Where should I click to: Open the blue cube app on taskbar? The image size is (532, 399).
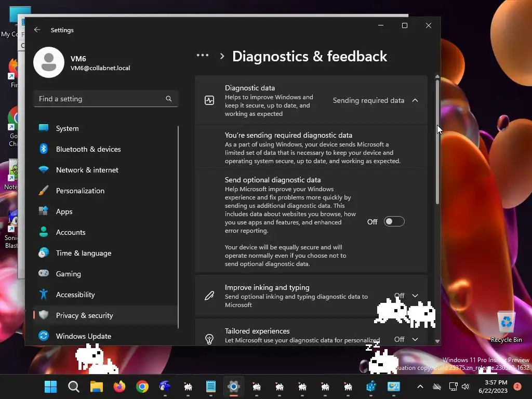371,387
